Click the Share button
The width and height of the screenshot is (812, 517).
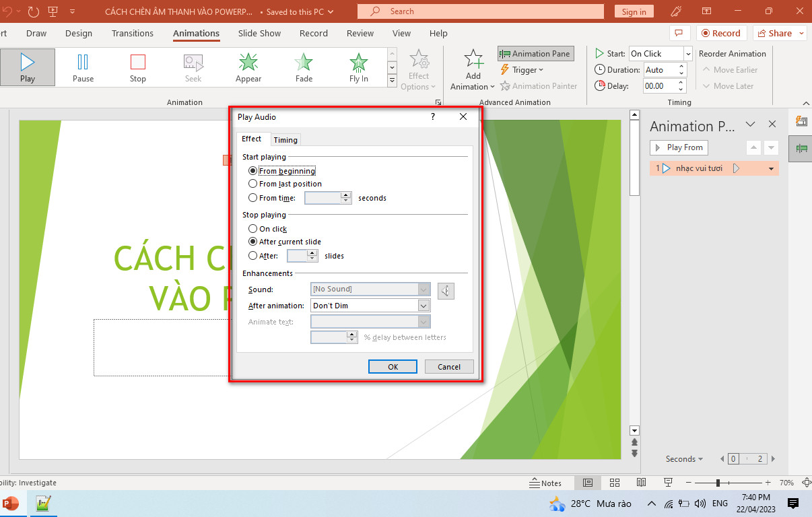click(x=780, y=33)
